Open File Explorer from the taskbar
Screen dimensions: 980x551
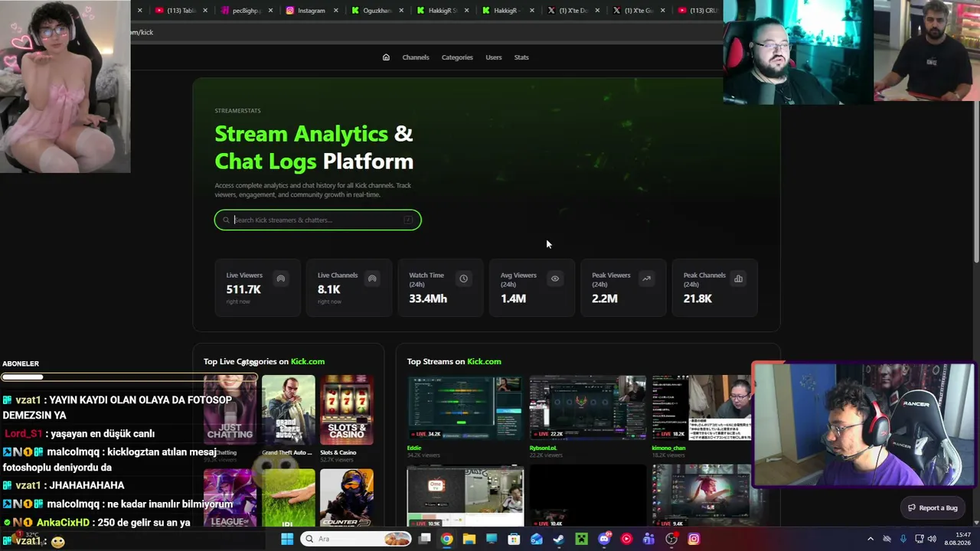(469, 539)
